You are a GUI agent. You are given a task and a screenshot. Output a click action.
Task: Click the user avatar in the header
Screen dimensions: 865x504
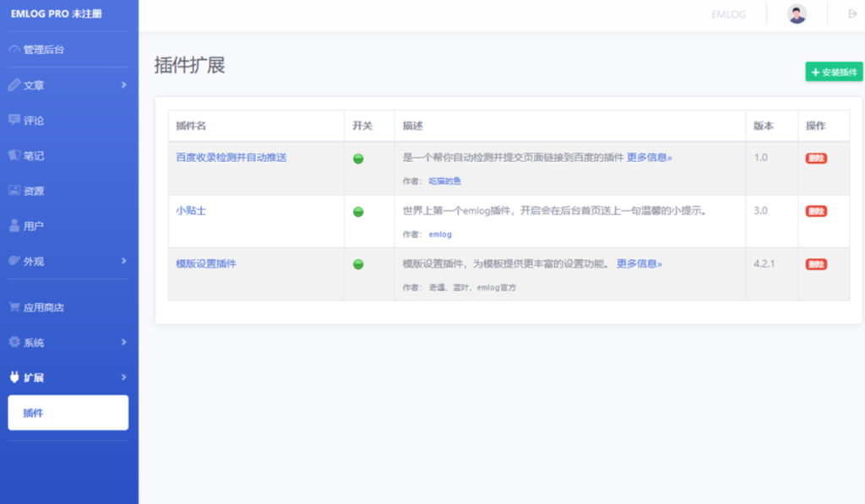[x=795, y=14]
